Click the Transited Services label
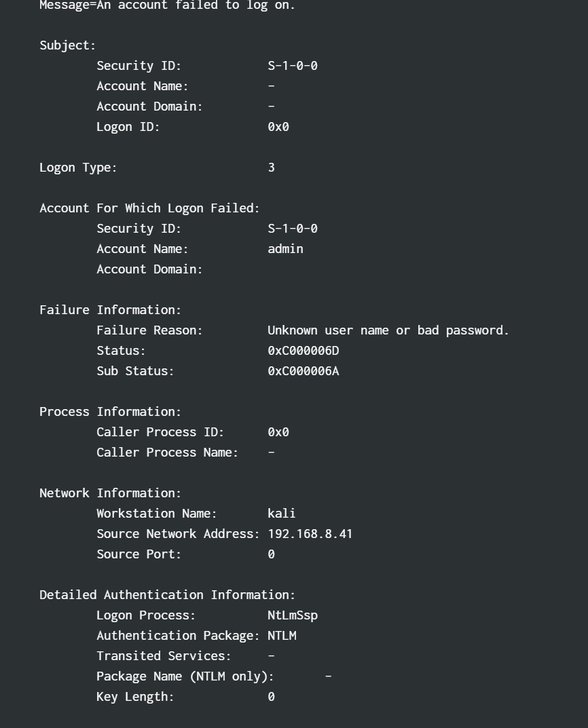Image resolution: width=588 pixels, height=728 pixels. (x=164, y=656)
